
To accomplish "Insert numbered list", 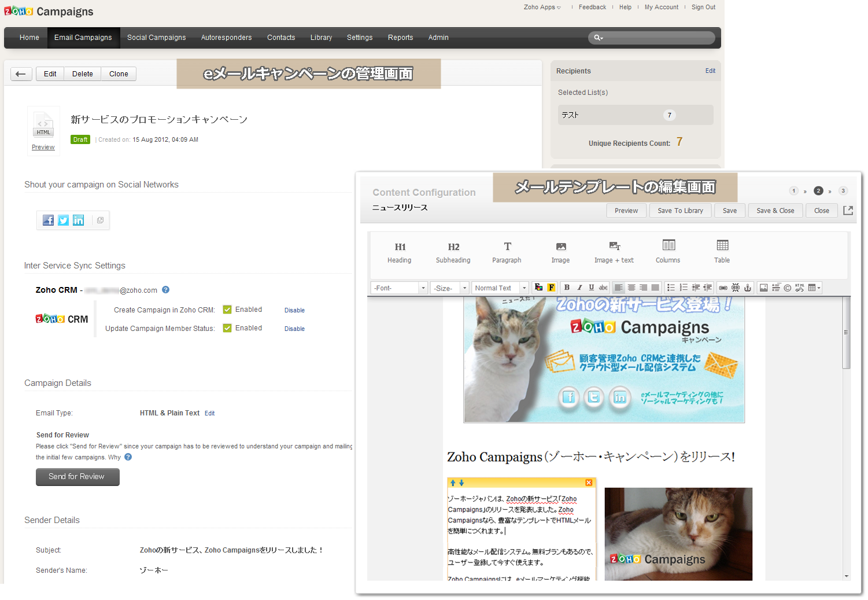I will coord(684,288).
